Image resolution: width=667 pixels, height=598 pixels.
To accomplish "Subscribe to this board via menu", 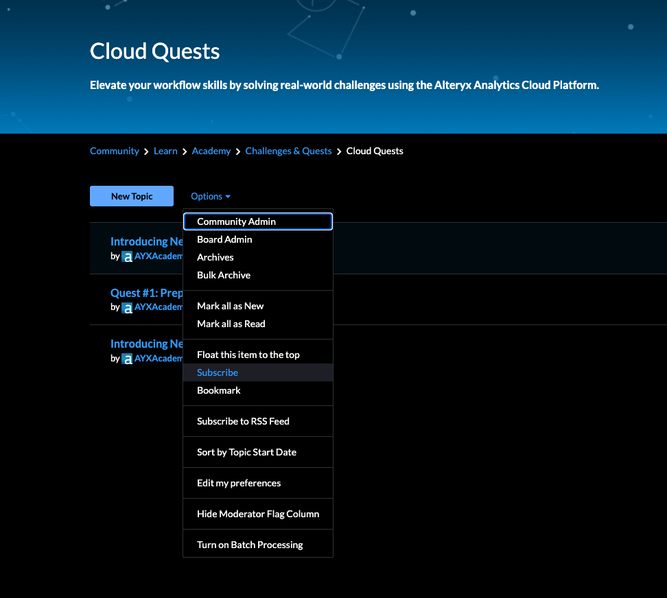I will 217,373.
